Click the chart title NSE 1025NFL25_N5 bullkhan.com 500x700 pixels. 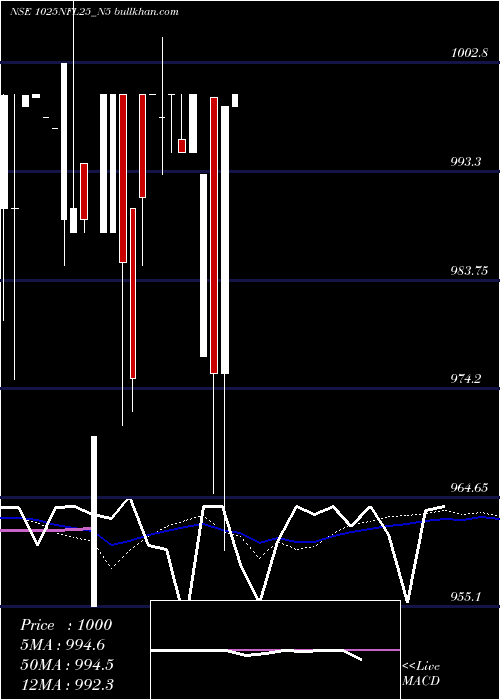pos(95,12)
